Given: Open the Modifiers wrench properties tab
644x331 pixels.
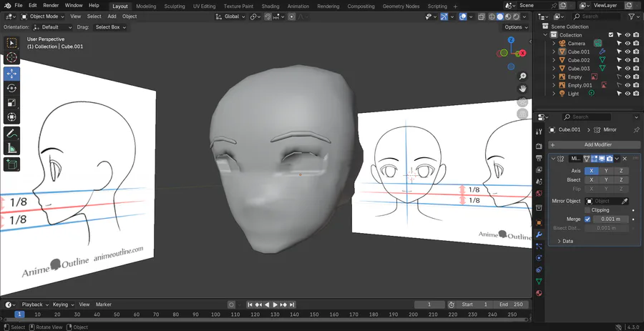Looking at the screenshot, I should tap(540, 234).
